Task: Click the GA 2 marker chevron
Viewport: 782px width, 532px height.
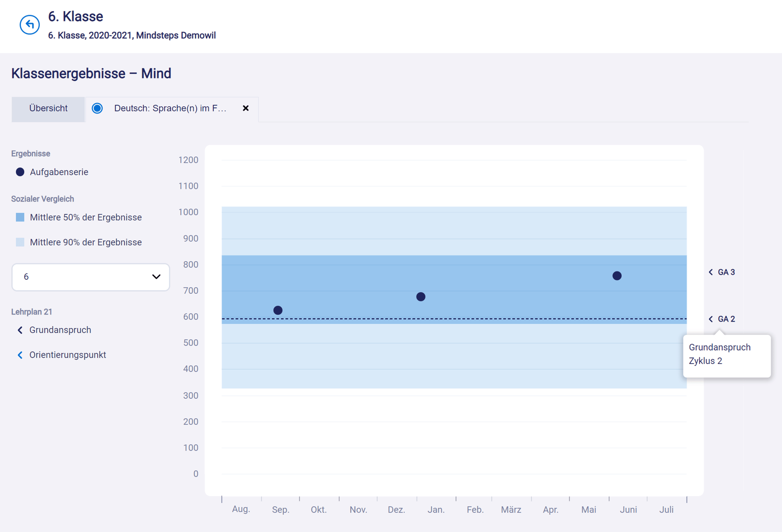Action: [711, 319]
